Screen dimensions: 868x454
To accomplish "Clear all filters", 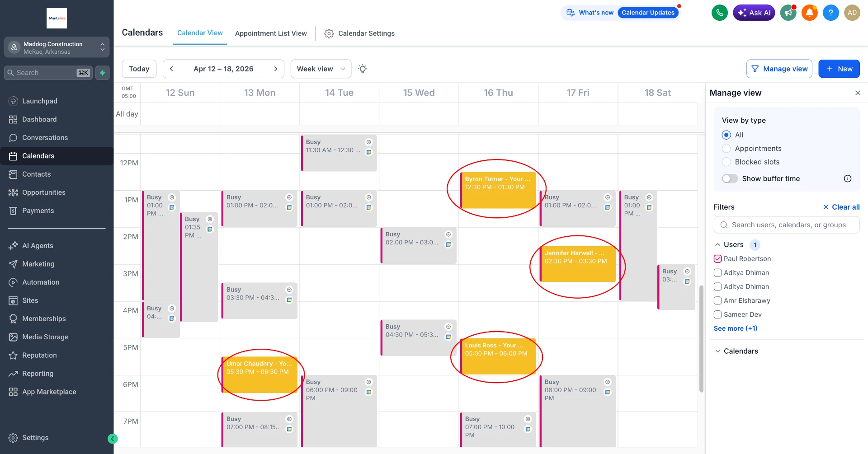I will pos(841,207).
